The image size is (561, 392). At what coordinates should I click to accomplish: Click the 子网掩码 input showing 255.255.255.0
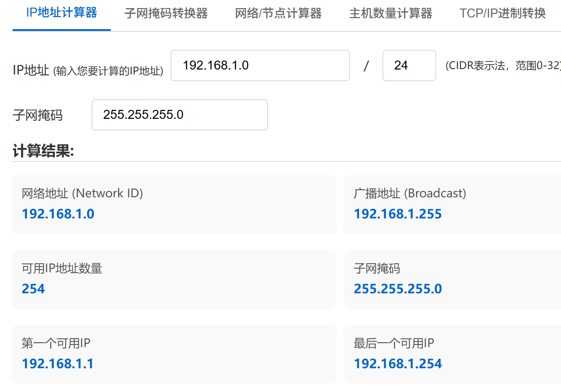point(180,115)
